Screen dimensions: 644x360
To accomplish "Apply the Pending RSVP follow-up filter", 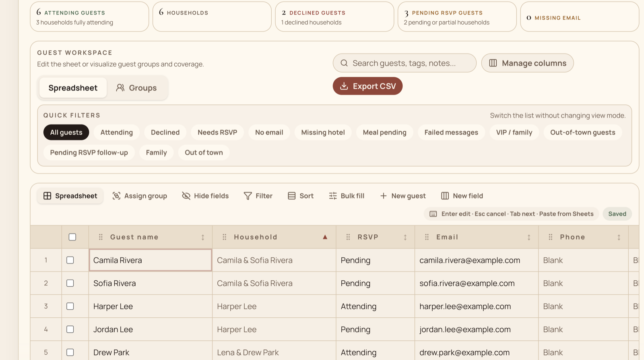I will [x=89, y=153].
